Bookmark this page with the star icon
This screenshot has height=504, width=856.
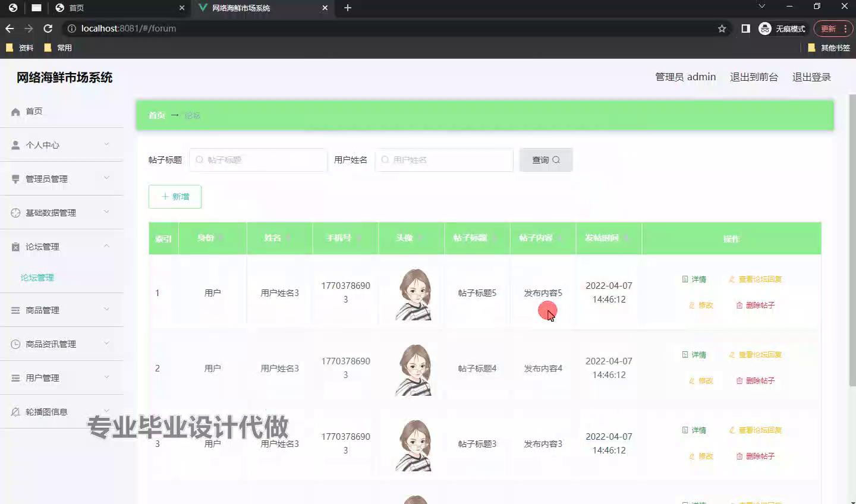click(722, 29)
